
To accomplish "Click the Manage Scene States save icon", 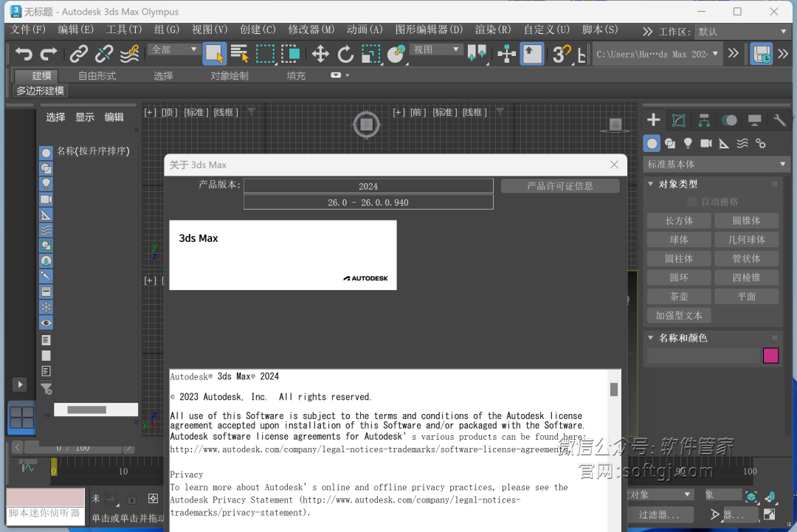I will click(x=762, y=53).
